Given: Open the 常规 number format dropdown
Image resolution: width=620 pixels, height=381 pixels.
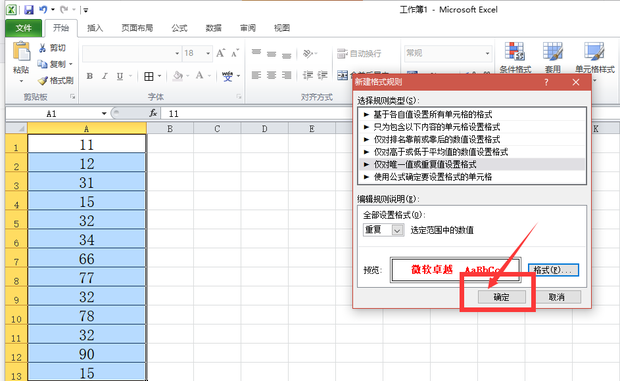Looking at the screenshot, I should pos(487,53).
